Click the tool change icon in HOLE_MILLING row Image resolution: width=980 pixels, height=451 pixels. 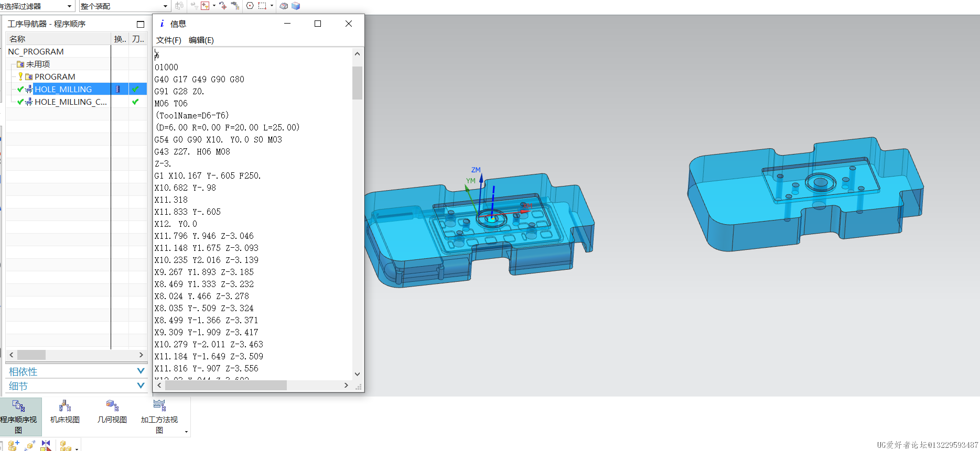pyautogui.click(x=118, y=89)
